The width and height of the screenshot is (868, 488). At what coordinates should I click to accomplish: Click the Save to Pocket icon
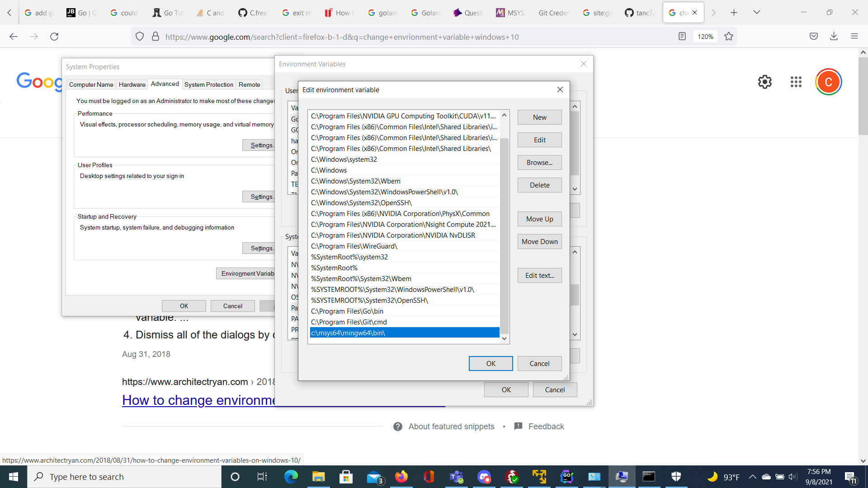[x=813, y=37]
